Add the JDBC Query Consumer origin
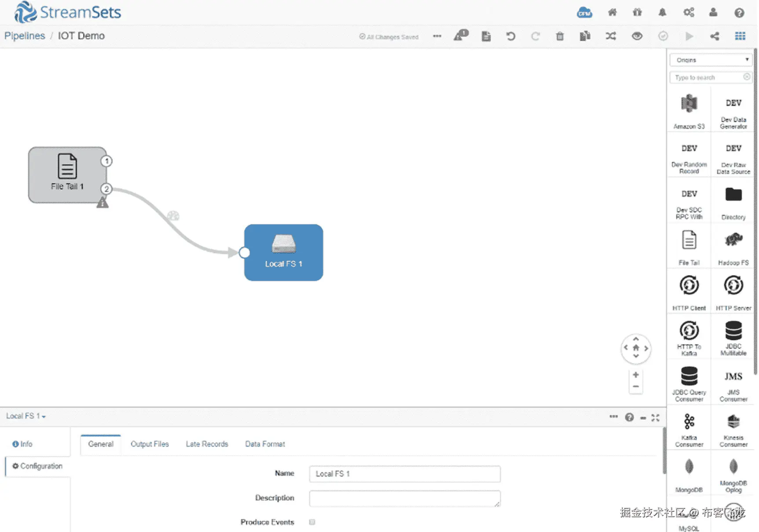759x532 pixels. pos(689,384)
